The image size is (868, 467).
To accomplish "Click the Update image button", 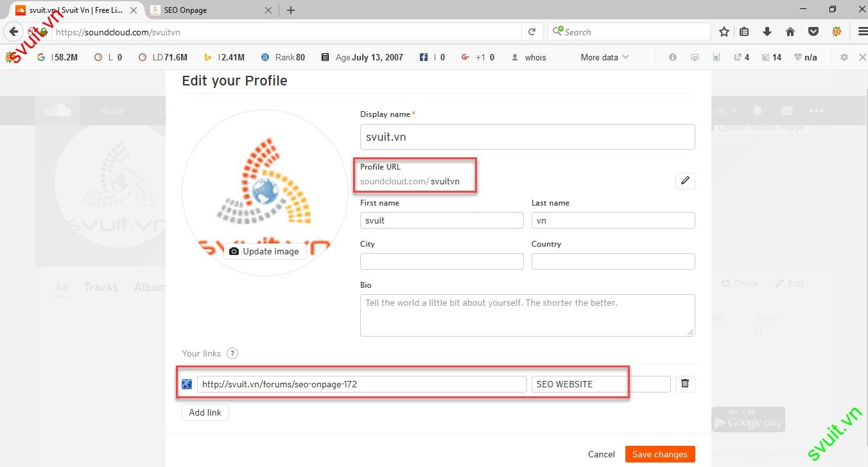I will pyautogui.click(x=265, y=251).
